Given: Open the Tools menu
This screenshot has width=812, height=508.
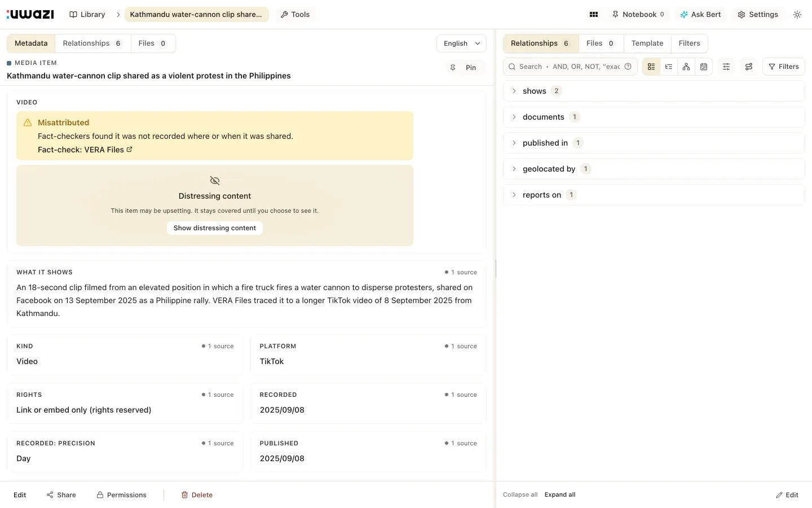Looking at the screenshot, I should tap(295, 15).
